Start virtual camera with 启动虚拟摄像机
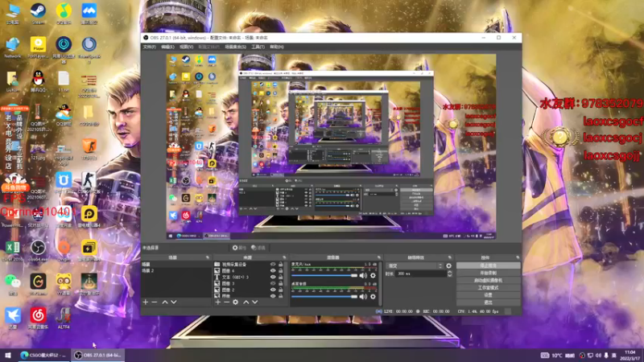The height and width of the screenshot is (362, 644). (488, 280)
